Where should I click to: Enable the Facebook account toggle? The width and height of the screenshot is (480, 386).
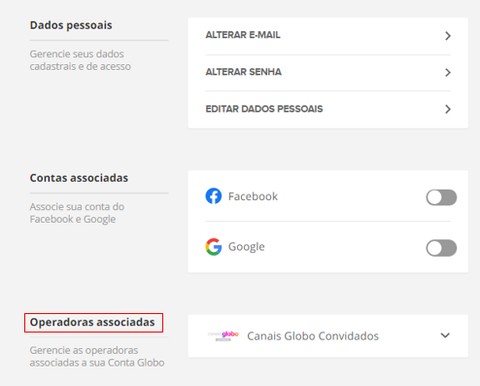pyautogui.click(x=441, y=198)
